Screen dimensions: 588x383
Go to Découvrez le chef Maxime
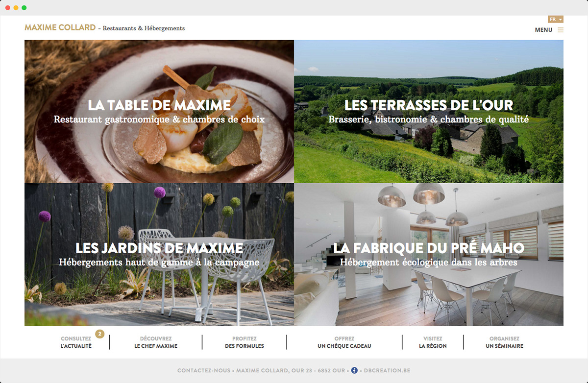[x=156, y=342]
